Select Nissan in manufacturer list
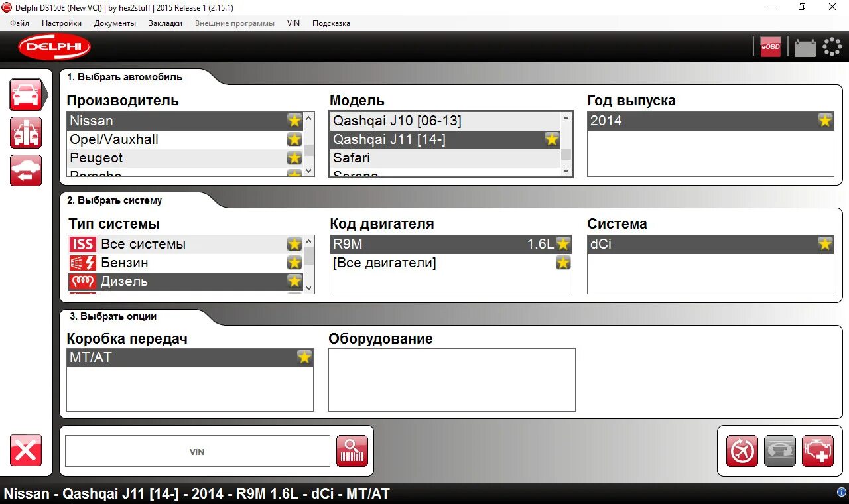The height and width of the screenshot is (504, 849). coord(185,121)
